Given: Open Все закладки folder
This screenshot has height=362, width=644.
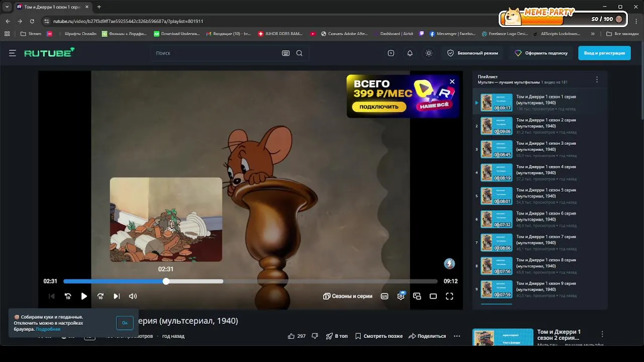Looking at the screenshot, I should [x=622, y=34].
